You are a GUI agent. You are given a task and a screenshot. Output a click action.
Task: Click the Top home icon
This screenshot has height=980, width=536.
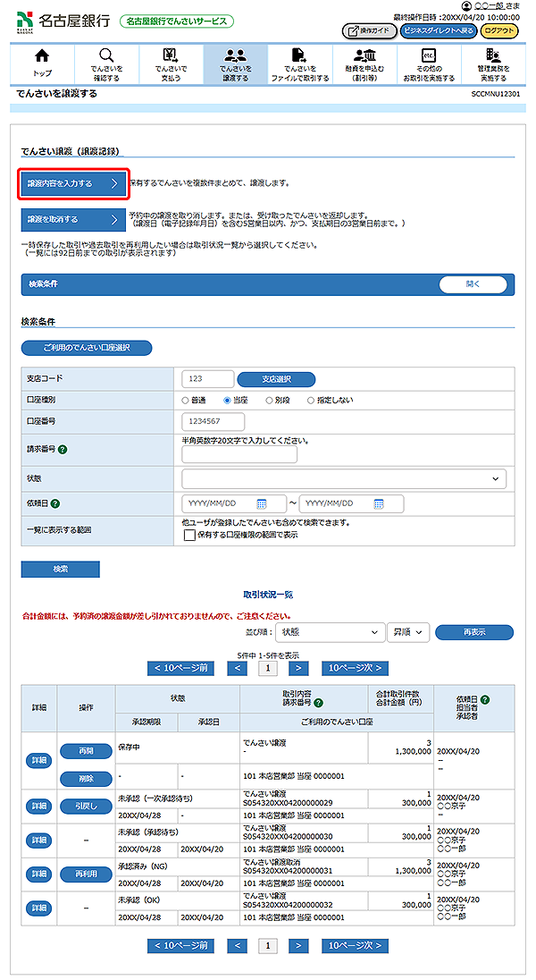click(41, 56)
